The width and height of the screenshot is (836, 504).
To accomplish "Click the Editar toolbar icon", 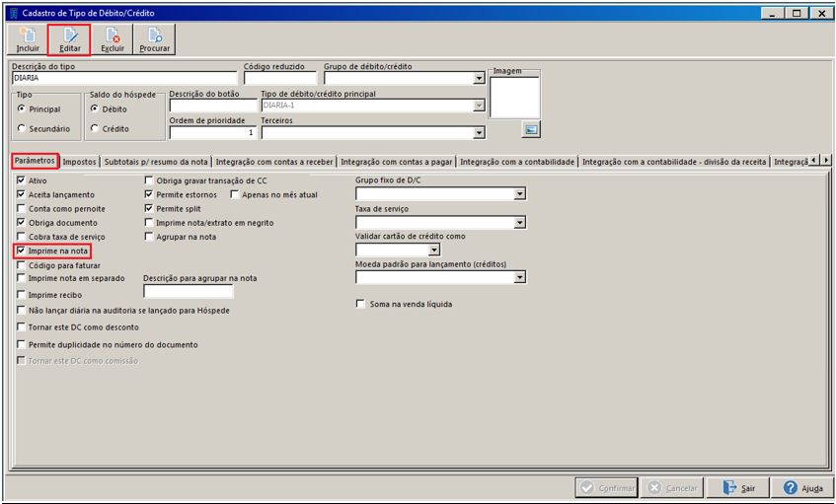I will 69,40.
